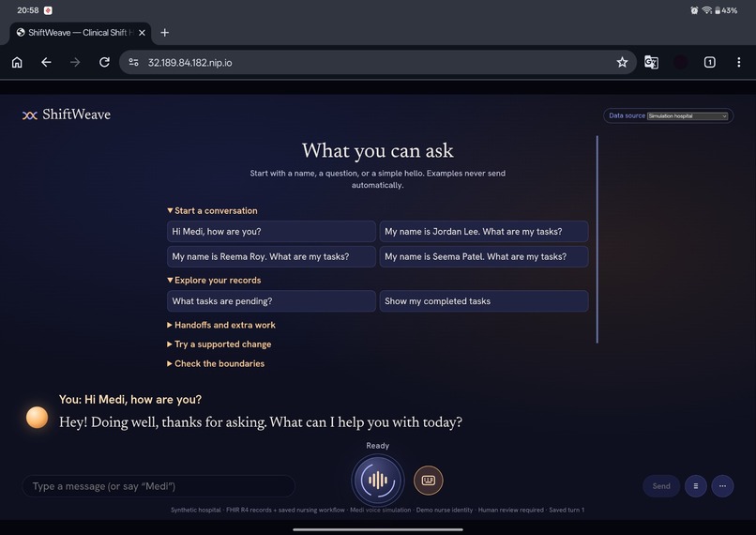Close the ShiftWeave browser tab
The width and height of the screenshot is (756, 535).
coord(142,33)
